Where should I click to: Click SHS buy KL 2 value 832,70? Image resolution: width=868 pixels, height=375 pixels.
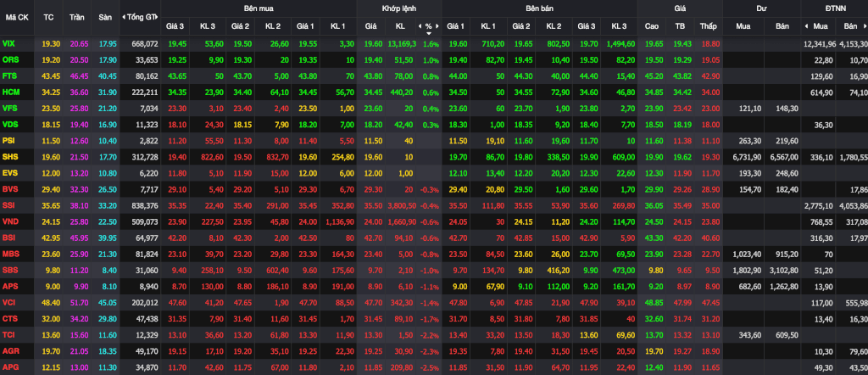(275, 157)
